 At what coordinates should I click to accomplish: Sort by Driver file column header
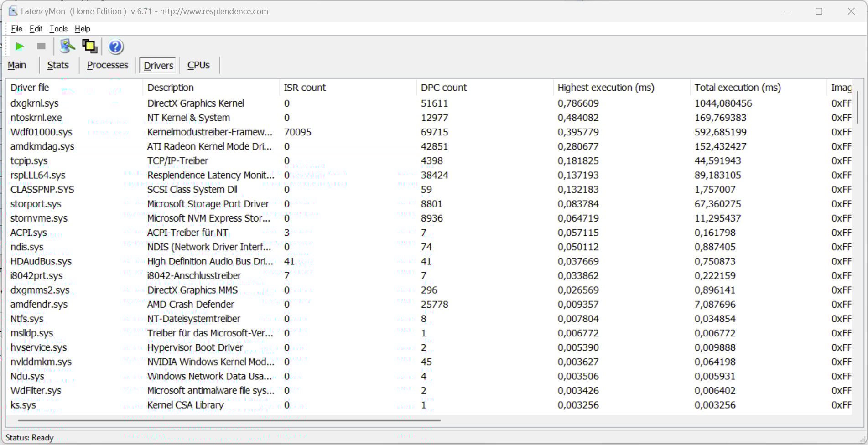(x=74, y=88)
